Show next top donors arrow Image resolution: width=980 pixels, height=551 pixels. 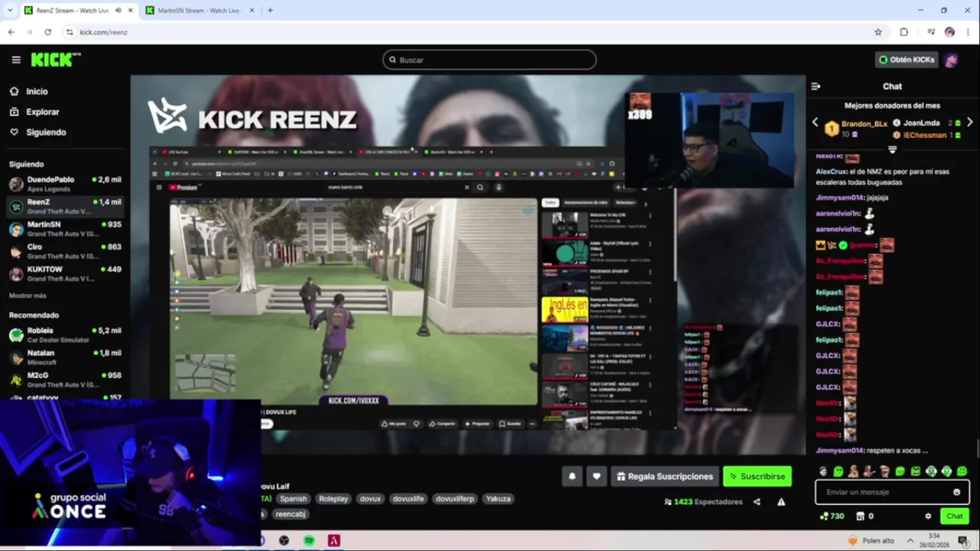tap(969, 122)
